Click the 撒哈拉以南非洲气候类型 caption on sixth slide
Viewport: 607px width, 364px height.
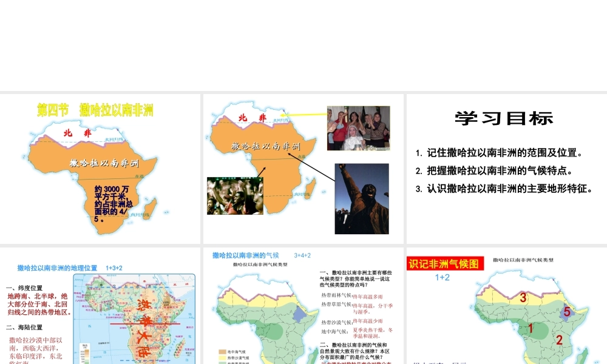[x=523, y=260]
